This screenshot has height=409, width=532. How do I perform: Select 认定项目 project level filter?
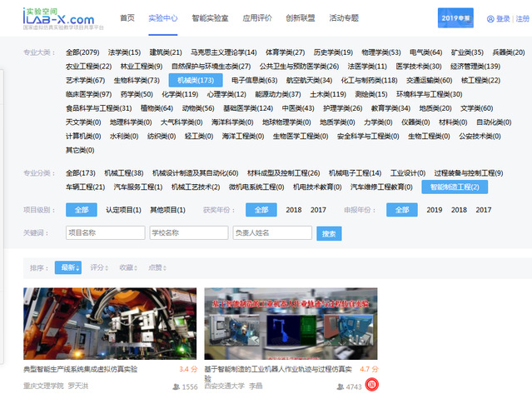coord(122,210)
